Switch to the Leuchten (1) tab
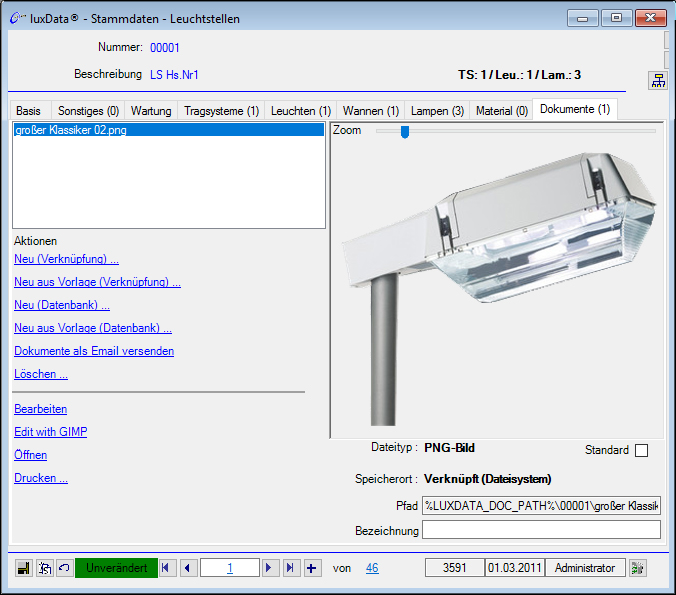The height and width of the screenshot is (595, 676). click(300, 111)
